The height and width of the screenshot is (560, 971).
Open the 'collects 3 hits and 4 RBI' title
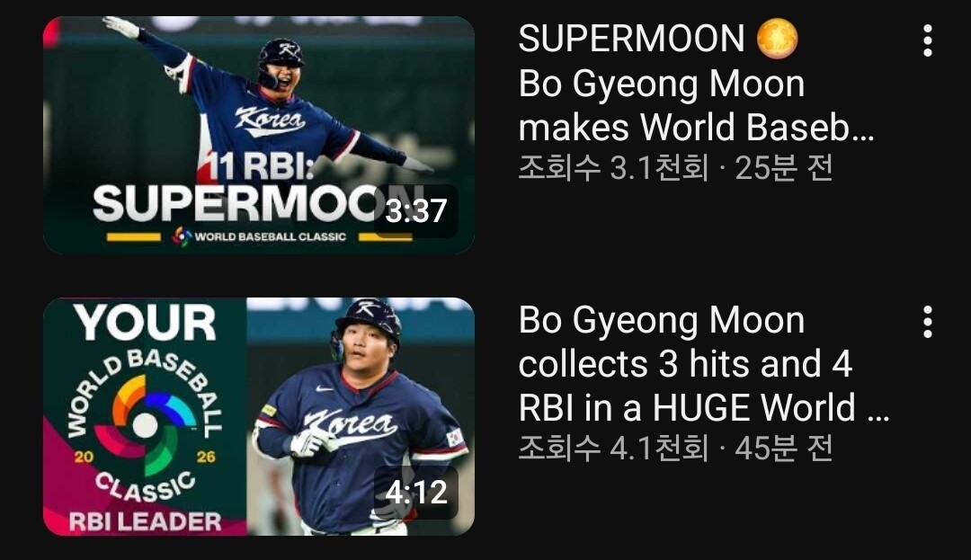703,364
